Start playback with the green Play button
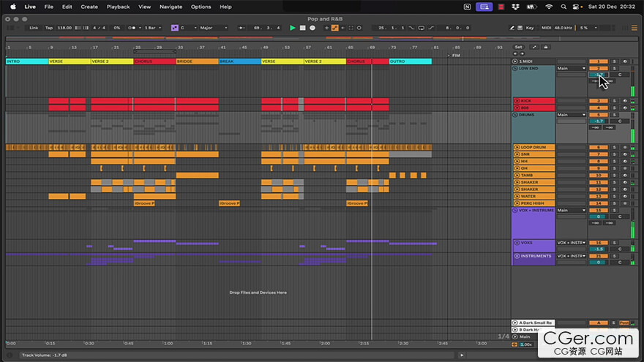The height and width of the screenshot is (362, 644). 293,28
